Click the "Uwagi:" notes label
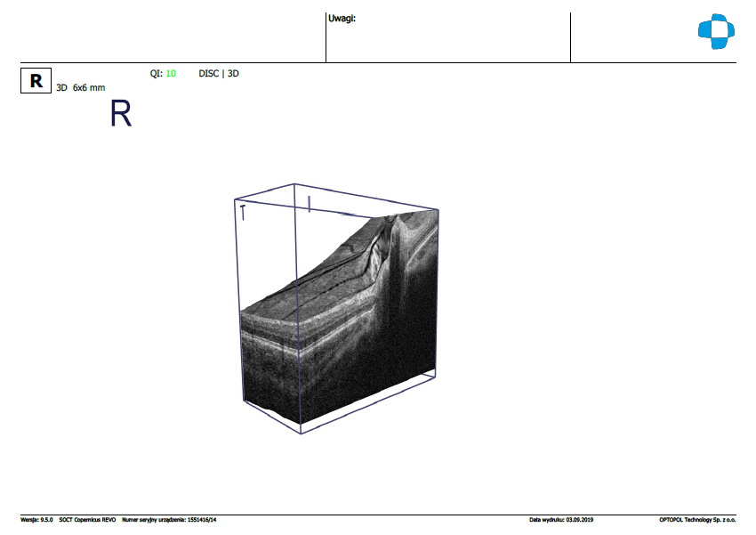The image size is (756, 535). (342, 19)
